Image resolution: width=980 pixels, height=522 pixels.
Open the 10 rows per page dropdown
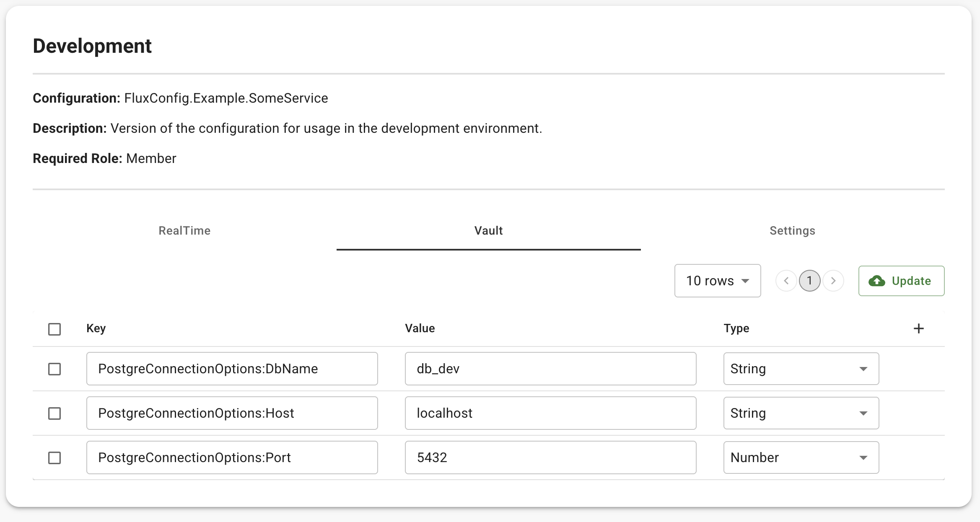718,281
